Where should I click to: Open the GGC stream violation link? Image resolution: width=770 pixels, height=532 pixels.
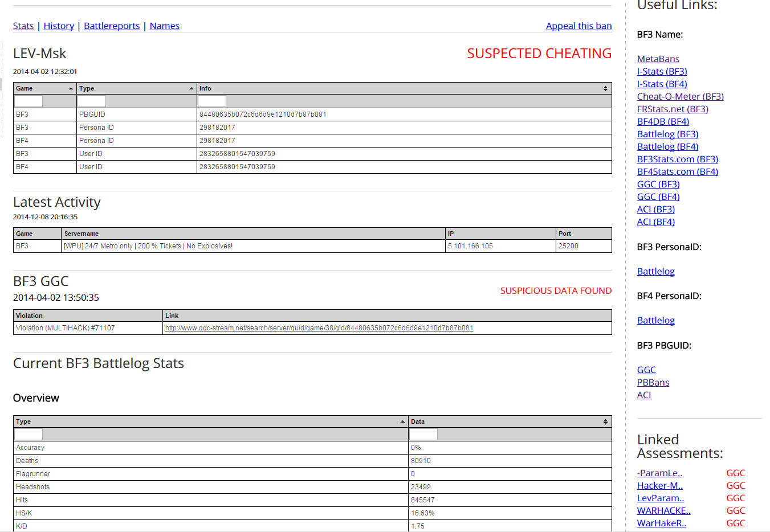(x=319, y=328)
